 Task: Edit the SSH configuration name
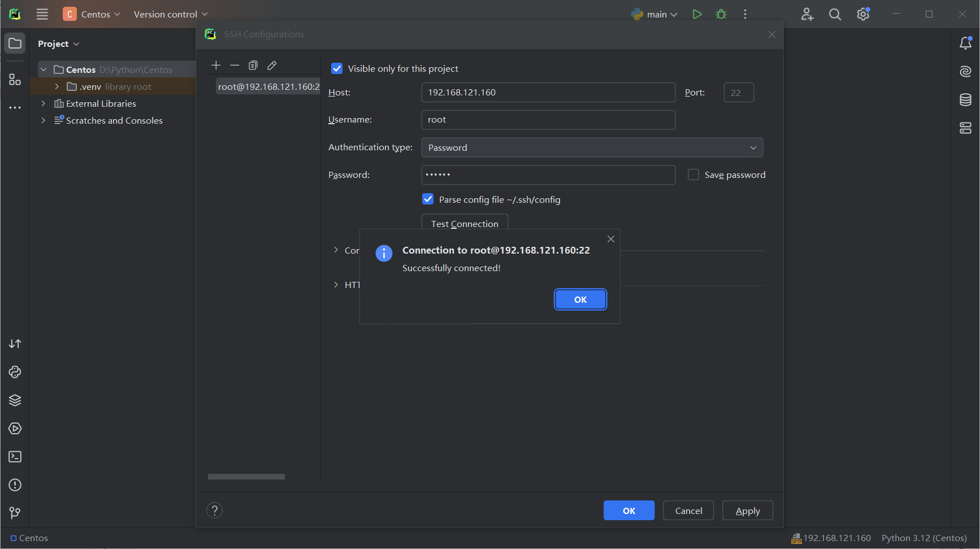[272, 66]
